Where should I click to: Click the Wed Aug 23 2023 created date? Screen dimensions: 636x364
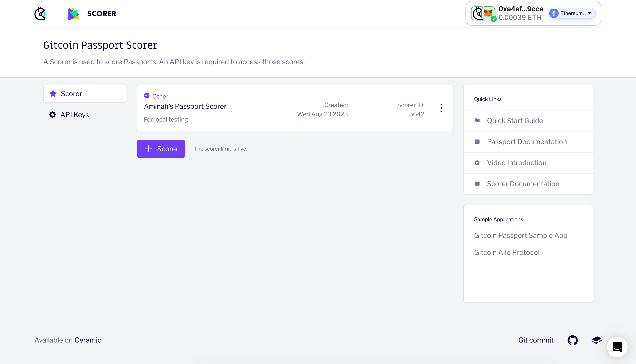322,114
